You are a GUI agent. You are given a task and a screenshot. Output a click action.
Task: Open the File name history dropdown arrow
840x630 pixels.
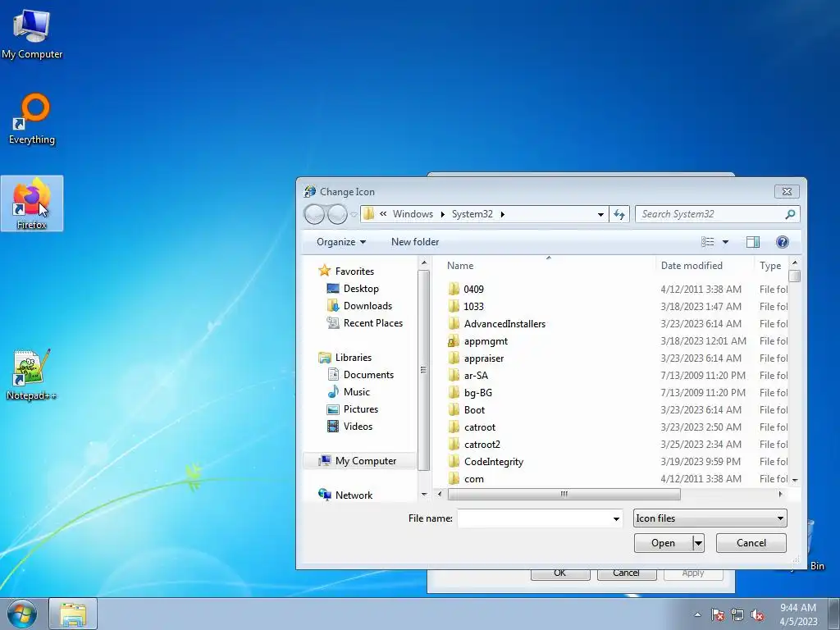click(x=616, y=518)
